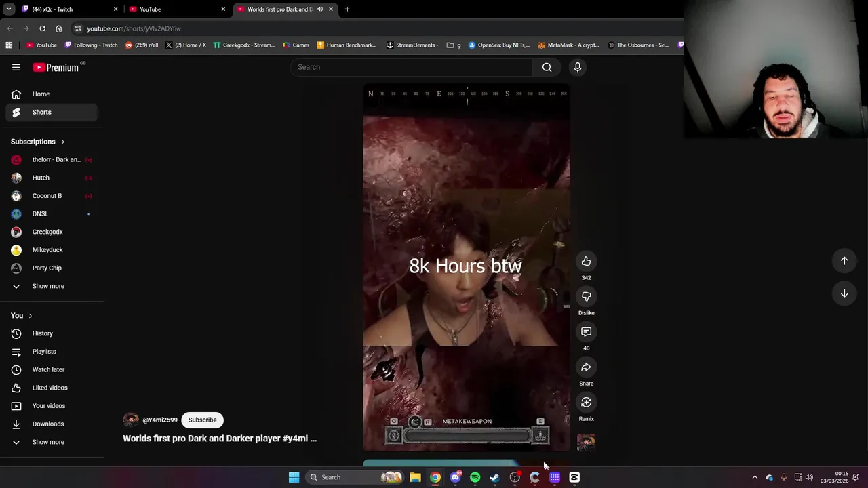Open Steam from the taskbar
Screen dimensions: 868x488
(495, 477)
